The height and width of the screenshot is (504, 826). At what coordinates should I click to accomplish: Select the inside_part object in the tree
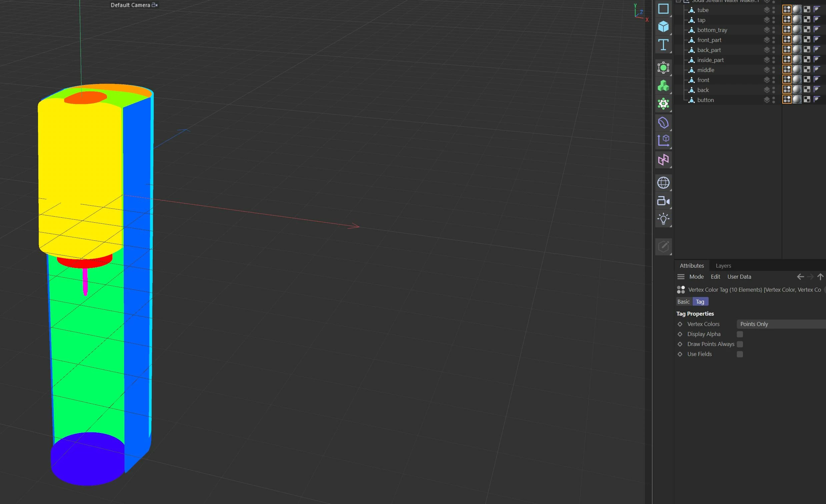[710, 60]
